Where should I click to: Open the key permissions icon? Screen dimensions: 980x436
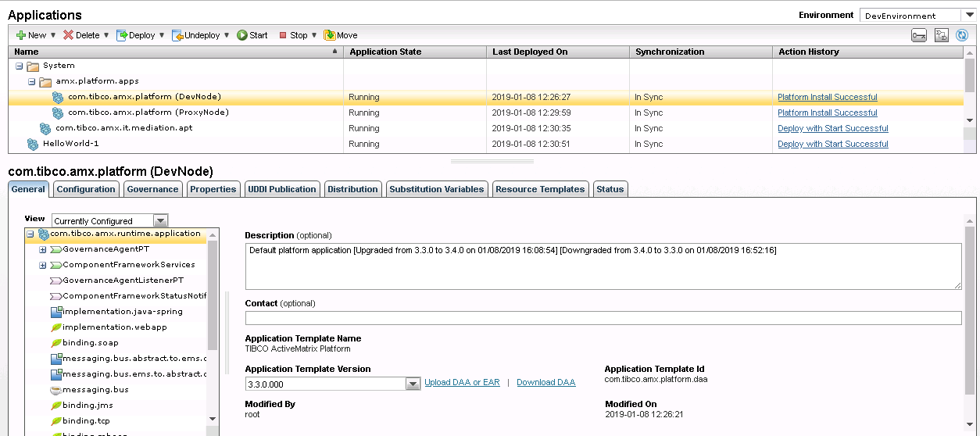pos(920,35)
